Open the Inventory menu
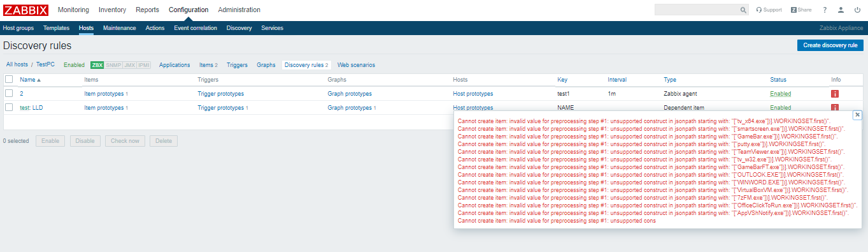 coord(113,10)
